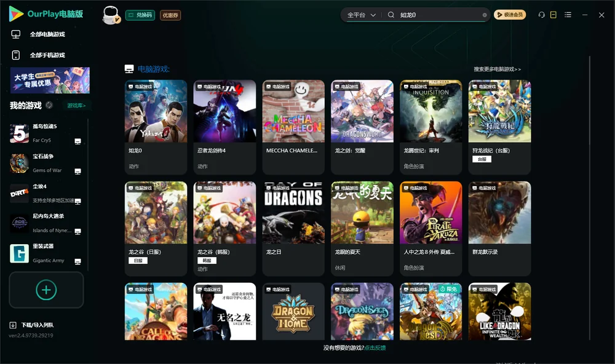Open the 优惠券 coupon button
Image resolution: width=615 pixels, height=364 pixels.
[170, 15]
